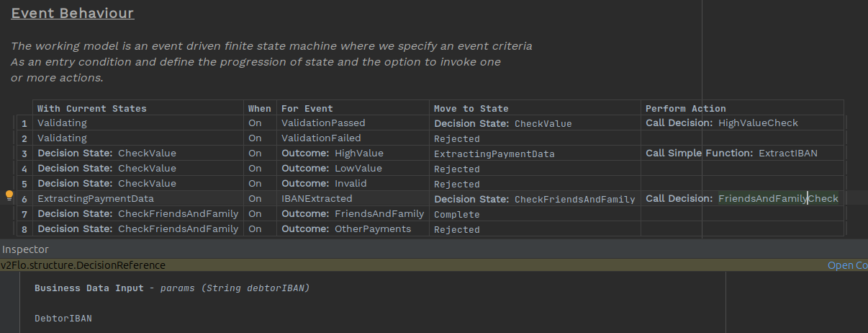The width and height of the screenshot is (868, 333).
Task: Select the "Move to State" column header
Action: [471, 108]
